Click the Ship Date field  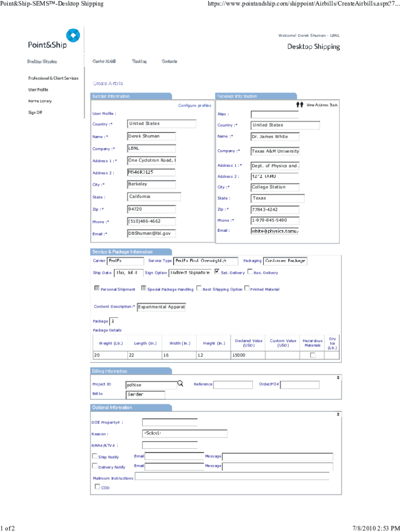coord(128,273)
